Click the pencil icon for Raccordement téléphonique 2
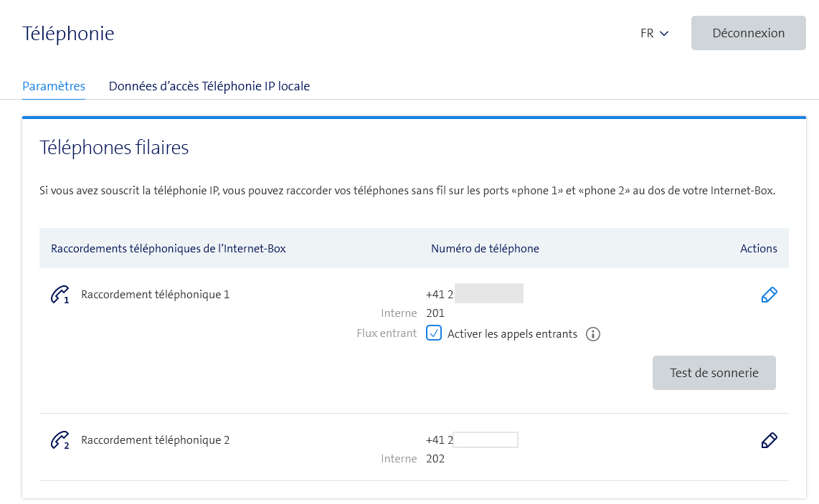 pos(769,440)
